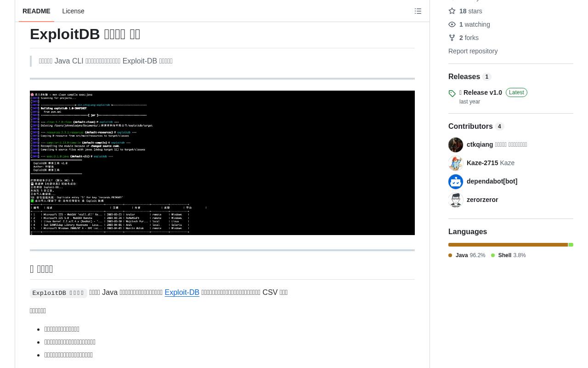Click the fork icon beside forks
This screenshot has height=368, width=588.
452,38
